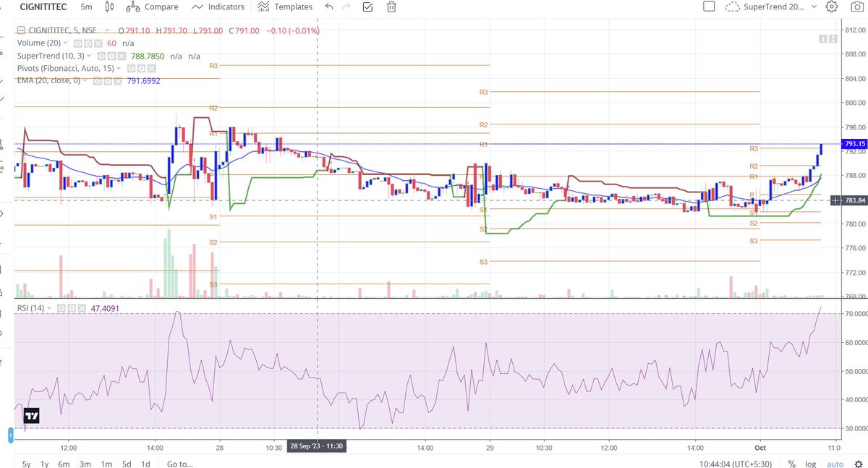Undo the last chart action
868x468 pixels.
[328, 7]
